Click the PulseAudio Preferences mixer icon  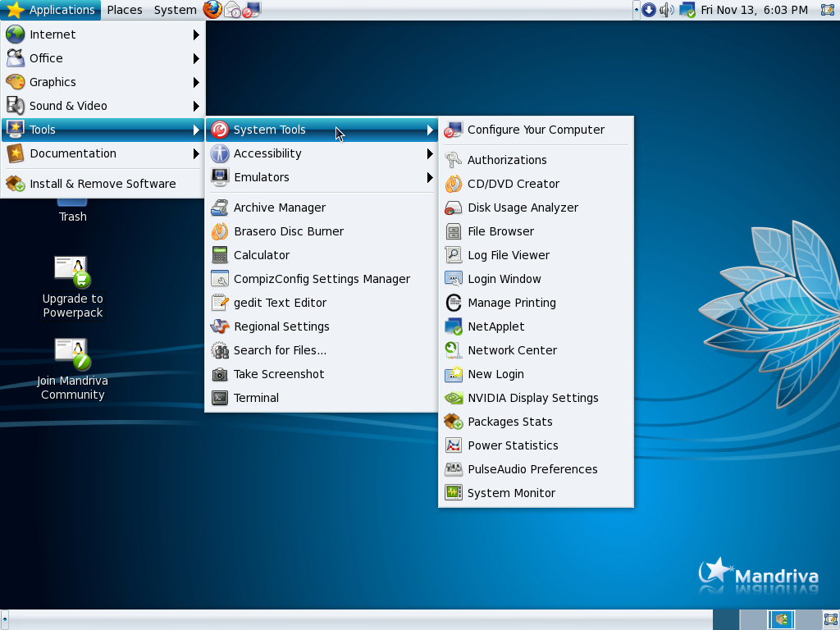click(x=453, y=469)
